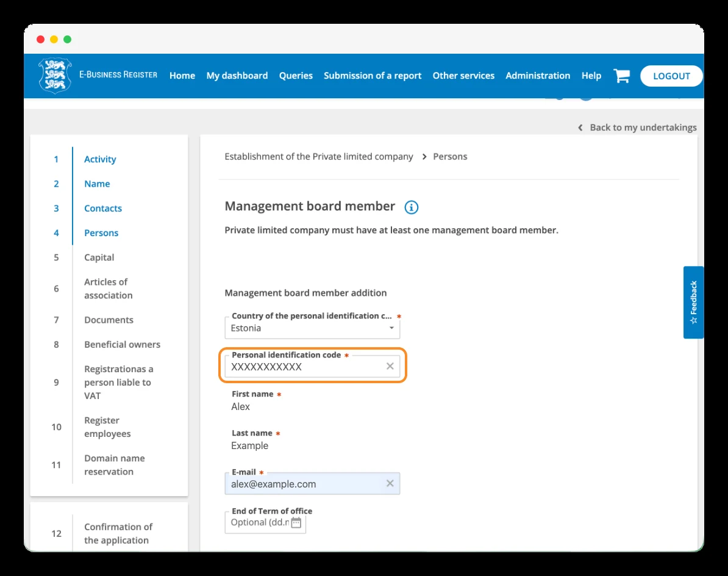Open the Feedback side tab

pyautogui.click(x=693, y=302)
